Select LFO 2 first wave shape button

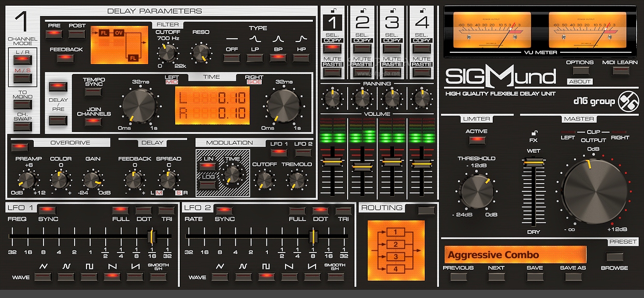pyautogui.click(x=221, y=277)
